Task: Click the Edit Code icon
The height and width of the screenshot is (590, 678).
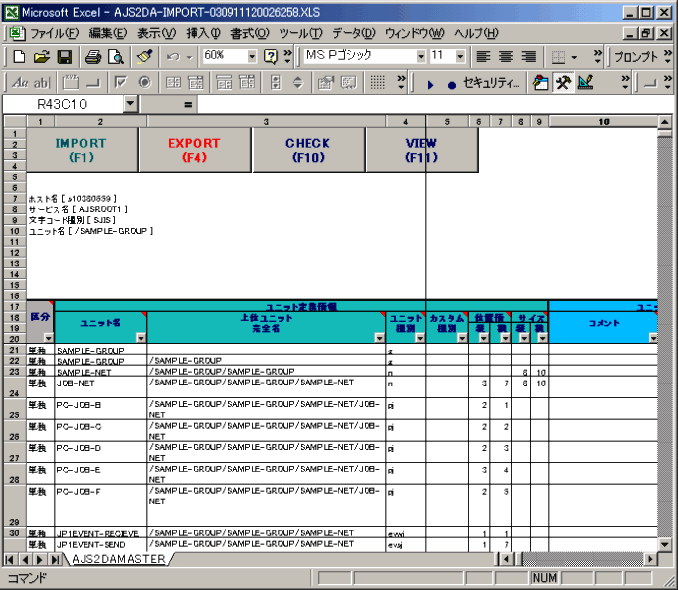Action: point(349,82)
